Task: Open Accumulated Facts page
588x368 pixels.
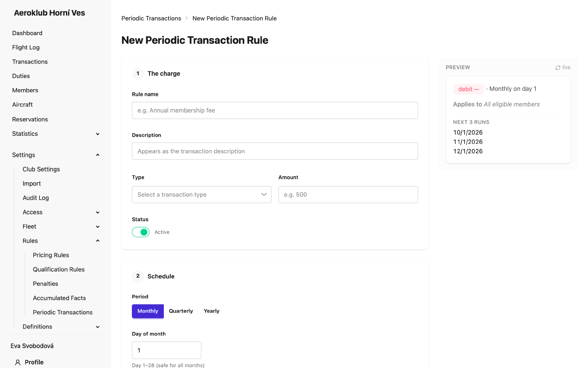Action: click(x=60, y=298)
